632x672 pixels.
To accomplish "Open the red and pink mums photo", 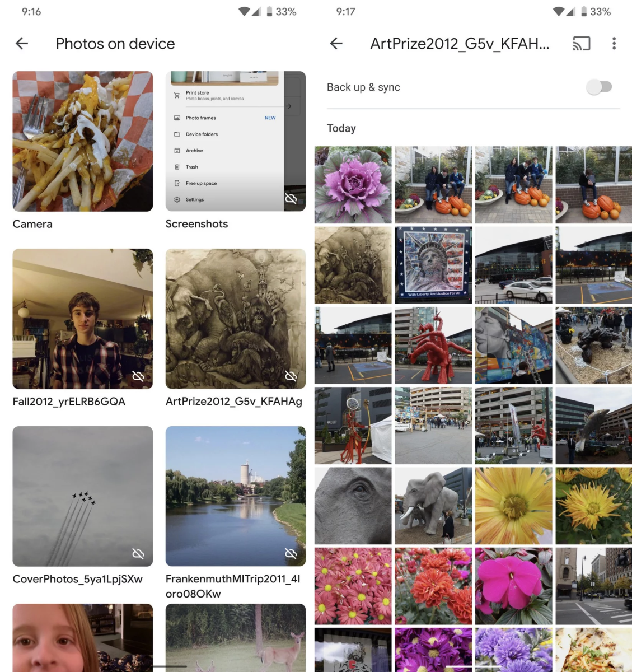I will [x=353, y=586].
